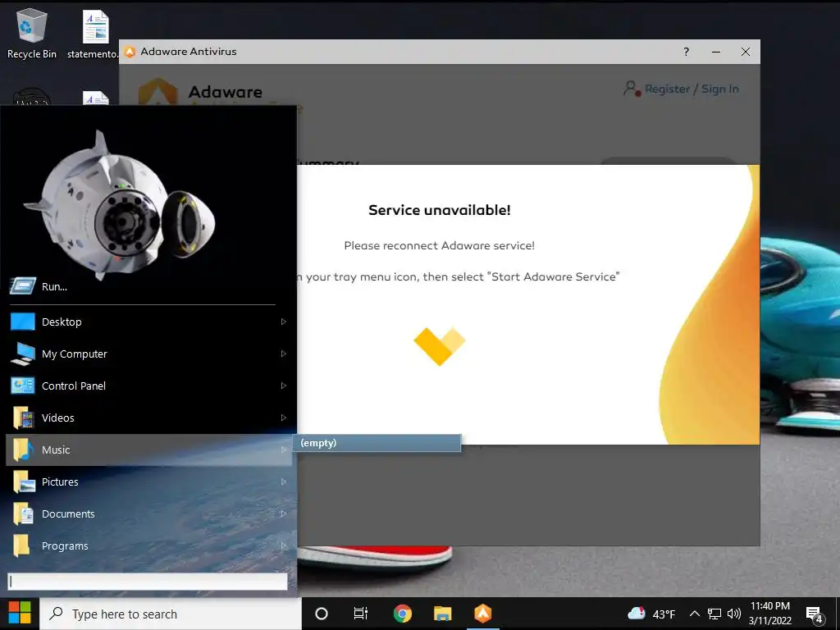Screen dimensions: 840x630
Task: Click the Help question mark in Adaware
Action: [x=687, y=52]
